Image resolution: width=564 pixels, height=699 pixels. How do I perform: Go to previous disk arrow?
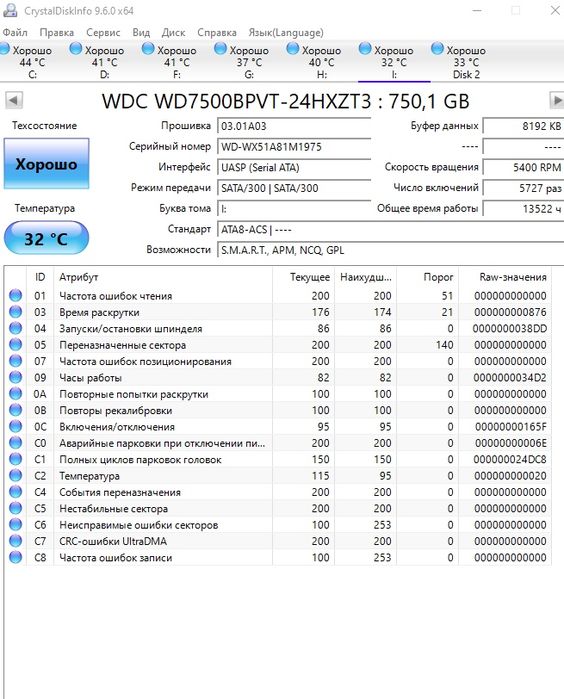[x=14, y=100]
